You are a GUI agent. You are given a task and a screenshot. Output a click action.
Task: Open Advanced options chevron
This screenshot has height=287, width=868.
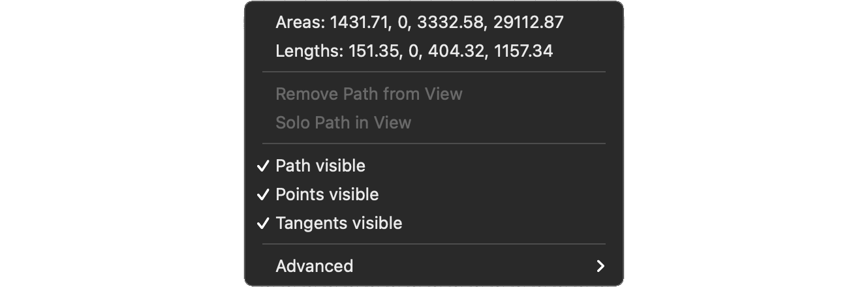(600, 266)
